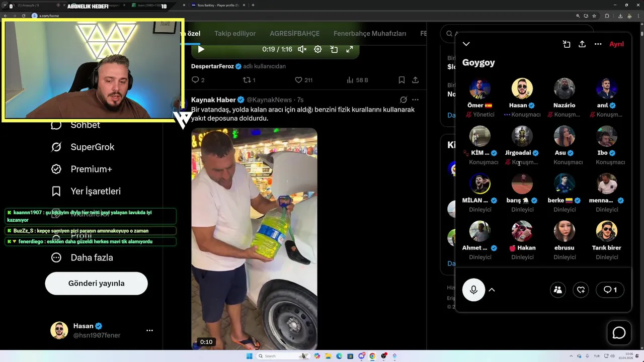Bookmark the DespertarFeroz post
Image resolution: width=644 pixels, height=362 pixels.
[x=401, y=80]
